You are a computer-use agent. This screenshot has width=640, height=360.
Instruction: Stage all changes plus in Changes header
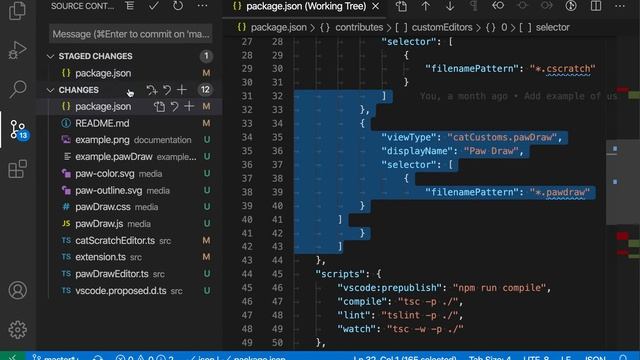(x=182, y=90)
